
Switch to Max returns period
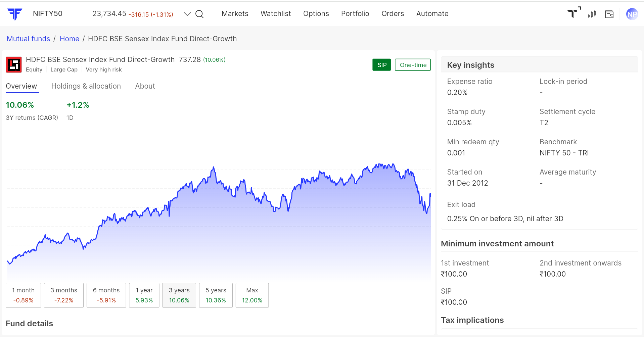click(252, 295)
